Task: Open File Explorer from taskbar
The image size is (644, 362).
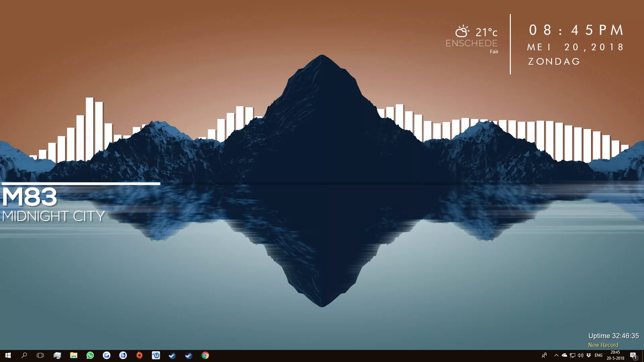Action: [x=73, y=355]
